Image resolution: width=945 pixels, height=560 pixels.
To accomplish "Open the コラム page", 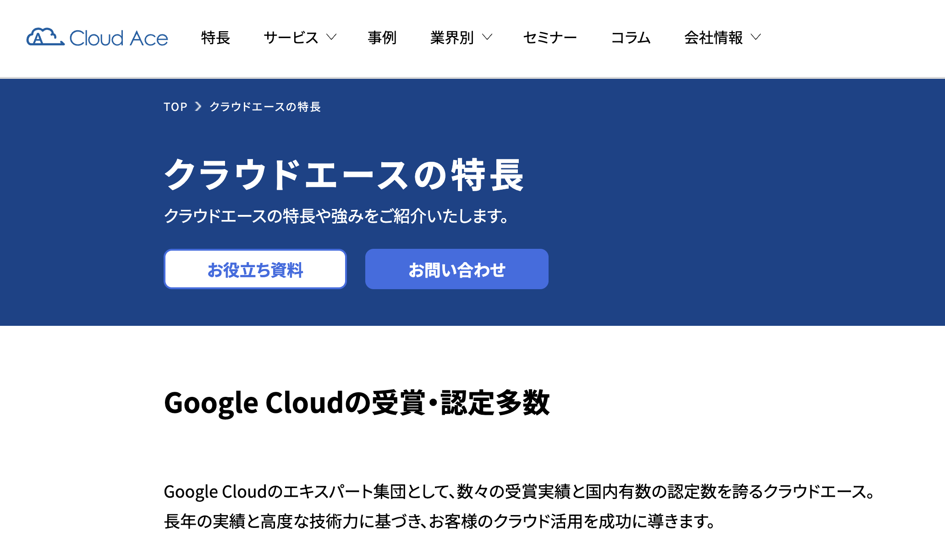I will tap(631, 38).
